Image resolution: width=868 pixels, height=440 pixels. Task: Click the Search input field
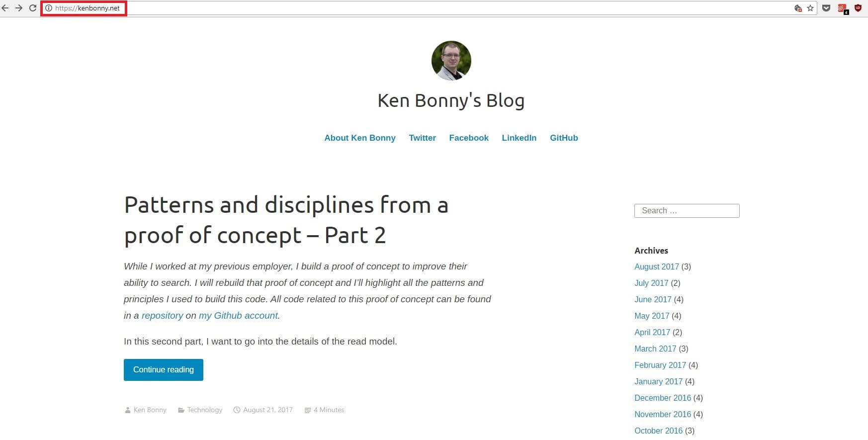[687, 211]
